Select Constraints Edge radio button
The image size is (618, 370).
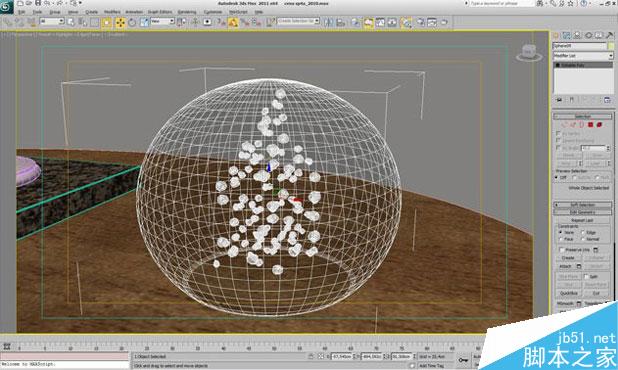(x=583, y=232)
